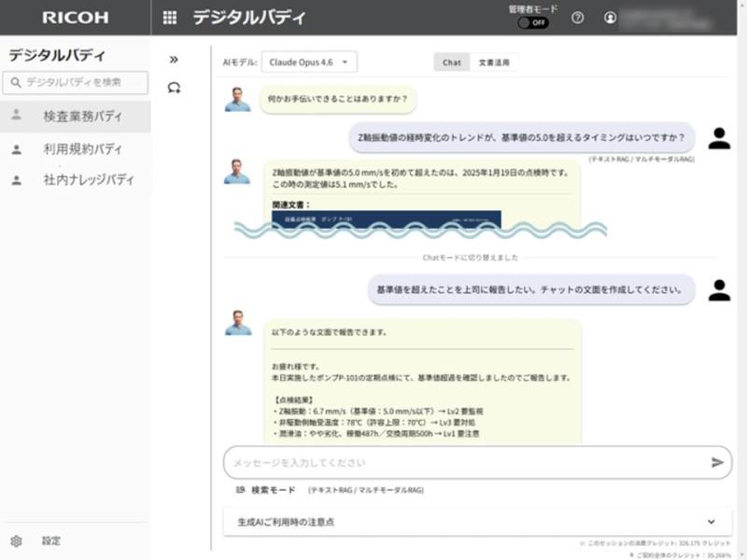Focus the デジタルバディを検索 search field
The image size is (747, 560).
coord(76,83)
